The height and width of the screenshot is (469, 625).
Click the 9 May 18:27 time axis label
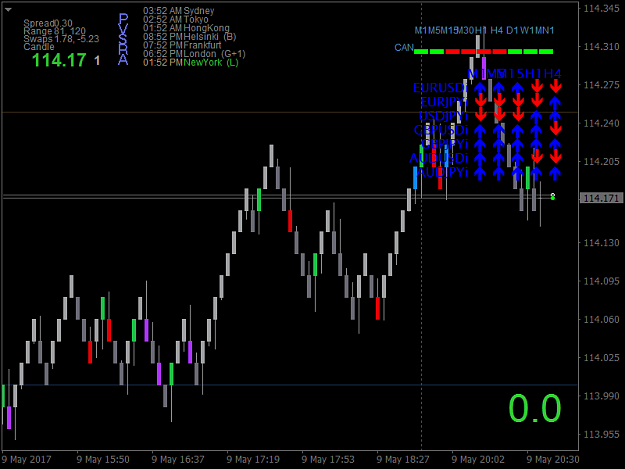coord(403,459)
